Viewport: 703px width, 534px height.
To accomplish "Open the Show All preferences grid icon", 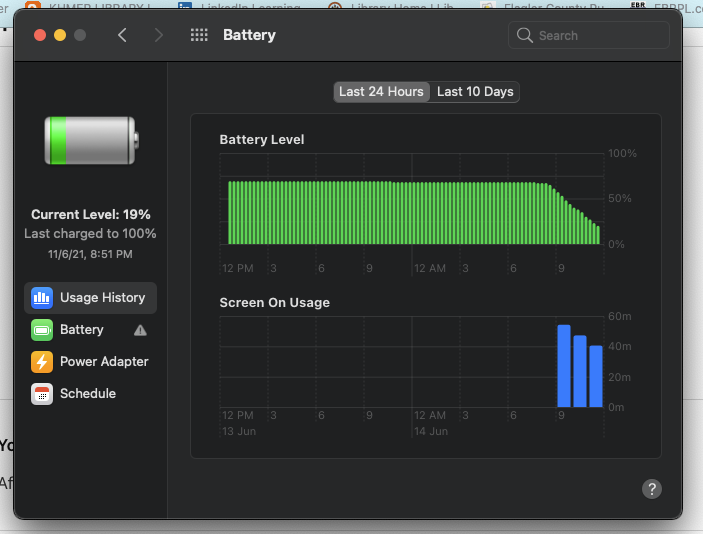I will click(x=199, y=35).
